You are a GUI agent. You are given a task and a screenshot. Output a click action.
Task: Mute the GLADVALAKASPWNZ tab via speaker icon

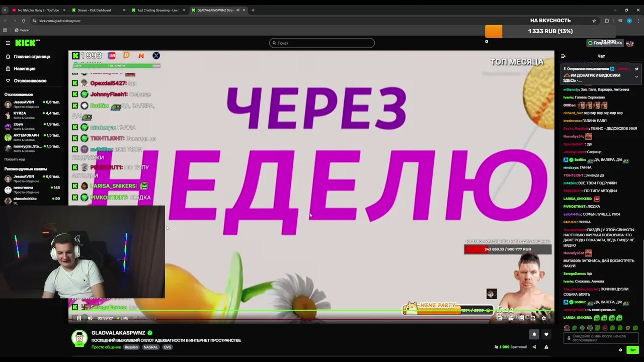238,10
